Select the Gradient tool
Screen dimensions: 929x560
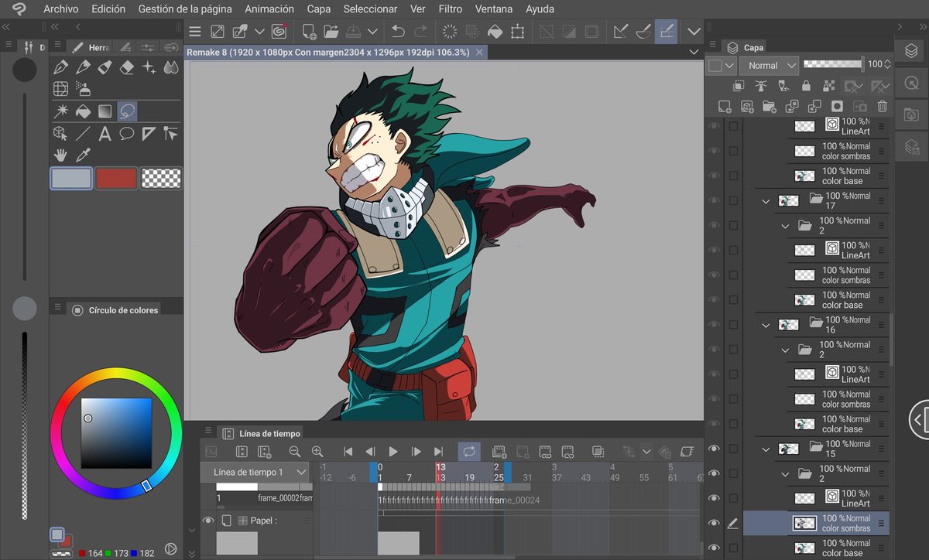[105, 112]
